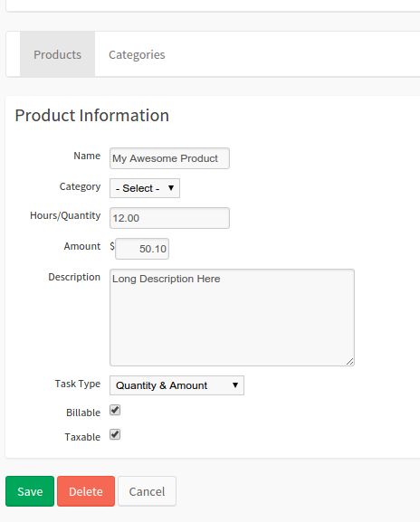Screen dimensions: 420x522
Task: Click the Category label
Action: tap(80, 186)
